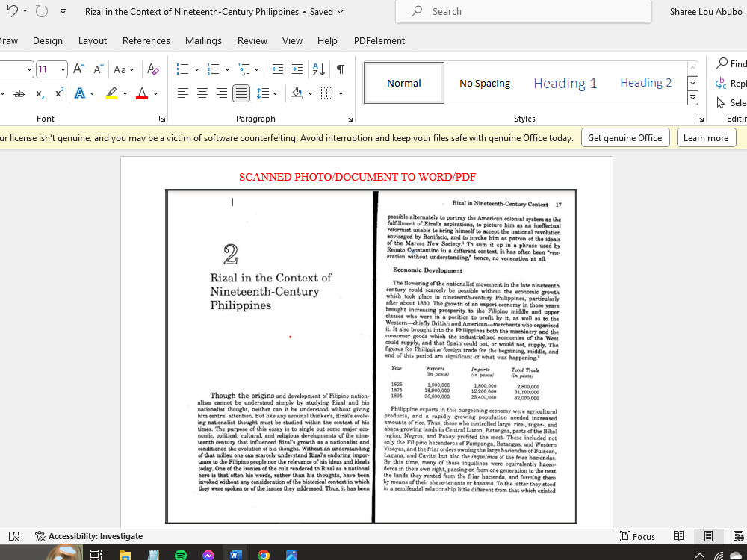
Task: Open the font color dropdown arrow
Action: [x=155, y=94]
